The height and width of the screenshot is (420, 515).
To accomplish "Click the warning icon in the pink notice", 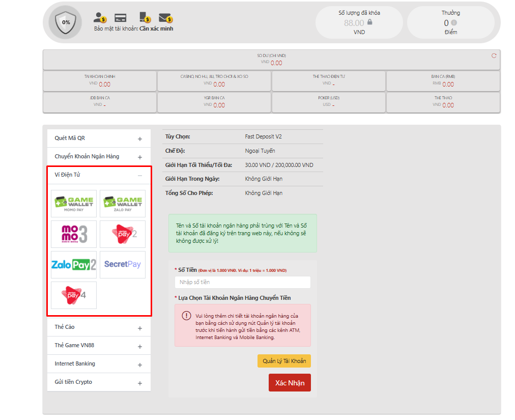I will [x=187, y=316].
